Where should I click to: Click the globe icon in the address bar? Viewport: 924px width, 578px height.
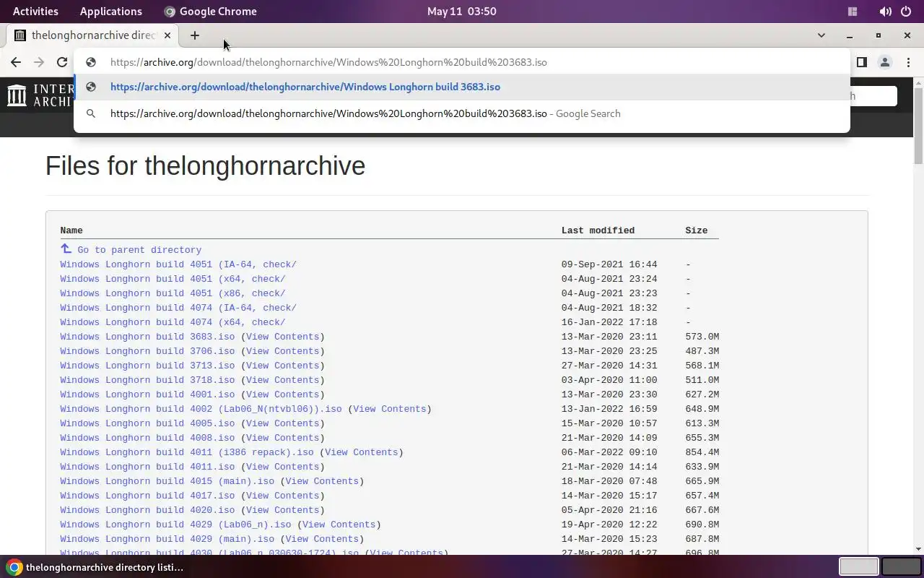pyautogui.click(x=91, y=62)
